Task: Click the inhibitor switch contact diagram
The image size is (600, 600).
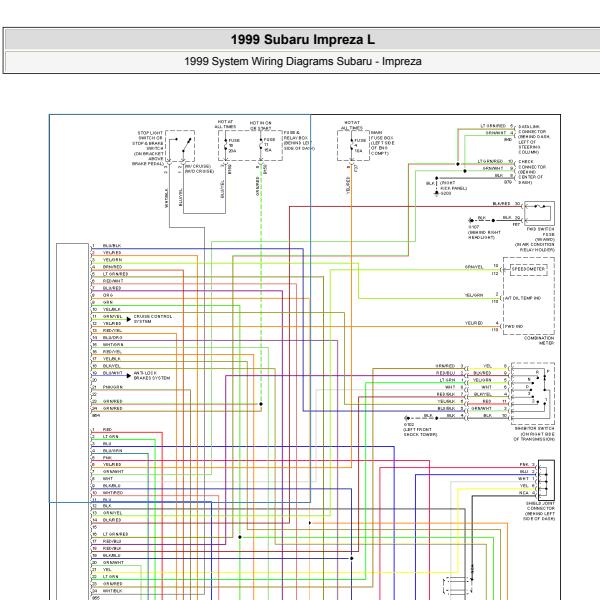Action: click(x=533, y=394)
